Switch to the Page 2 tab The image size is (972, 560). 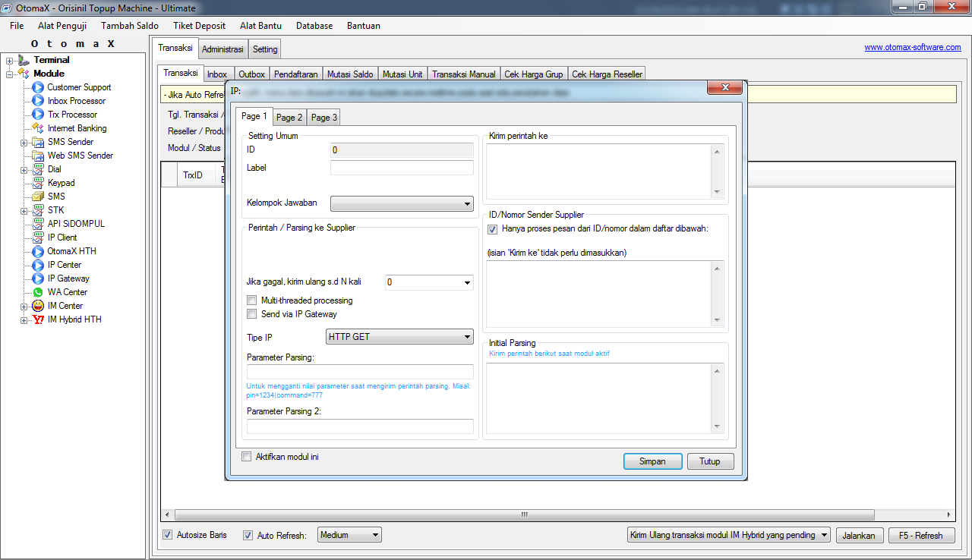(x=289, y=117)
